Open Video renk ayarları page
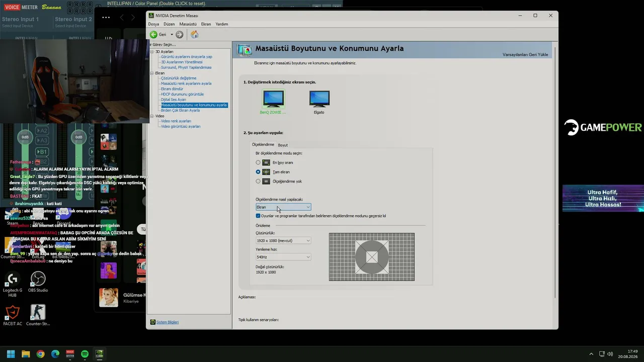644x362 pixels. coord(176,121)
